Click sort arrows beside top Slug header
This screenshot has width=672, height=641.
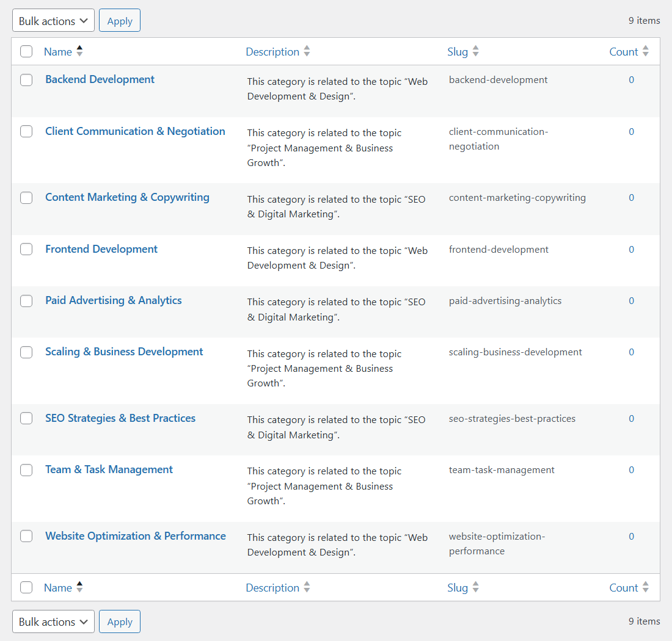coord(475,51)
